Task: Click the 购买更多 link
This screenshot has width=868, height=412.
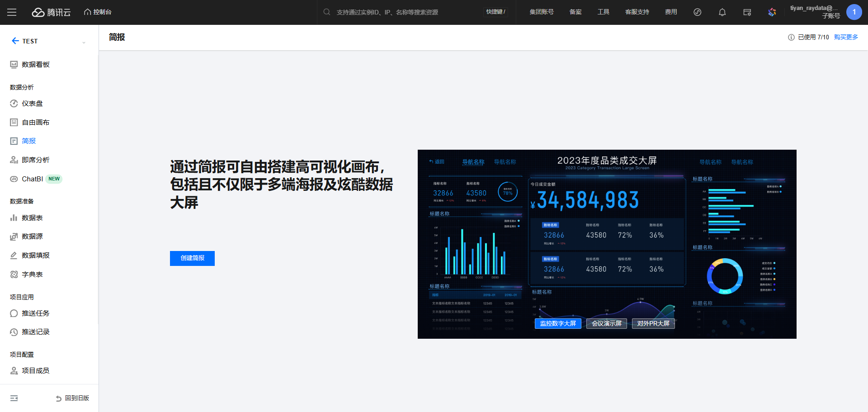Action: pyautogui.click(x=845, y=38)
